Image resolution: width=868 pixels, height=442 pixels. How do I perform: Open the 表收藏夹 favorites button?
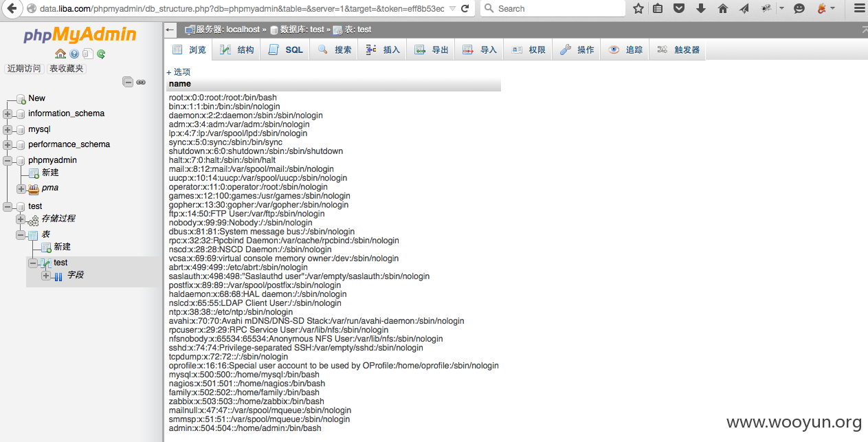tap(67, 69)
